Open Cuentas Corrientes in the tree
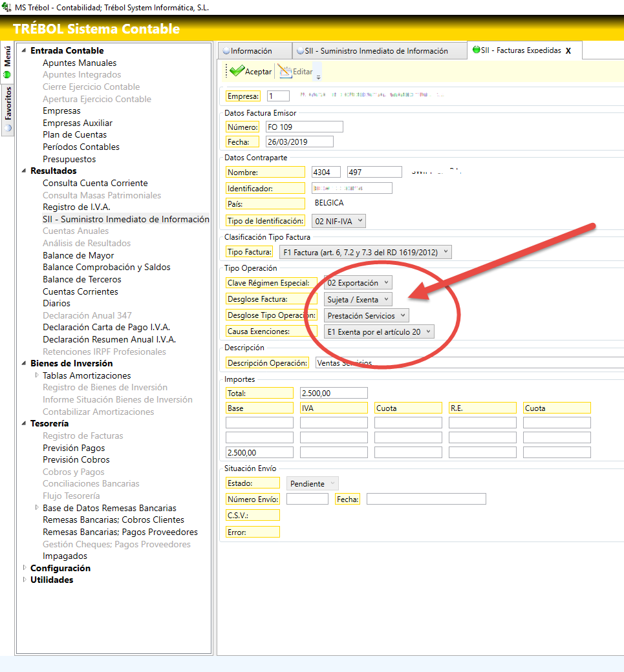 coord(80,291)
